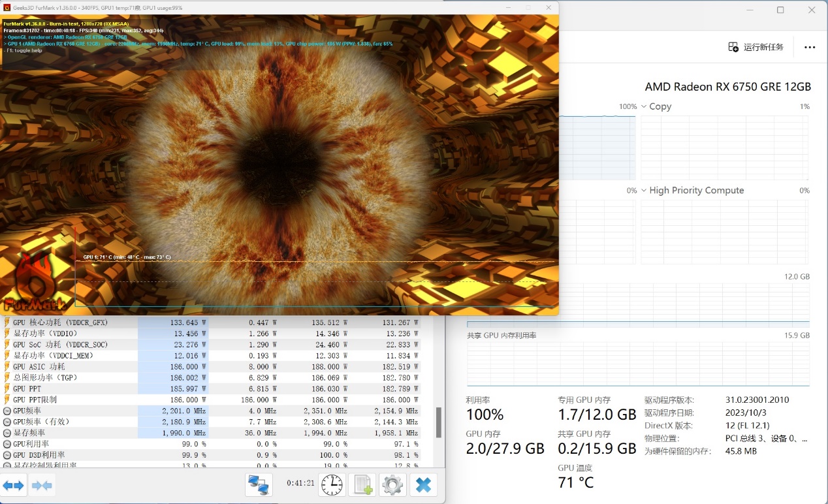Click the 2,351.0 MHz maximum GPU clock value
828x504 pixels.
(x=325, y=411)
